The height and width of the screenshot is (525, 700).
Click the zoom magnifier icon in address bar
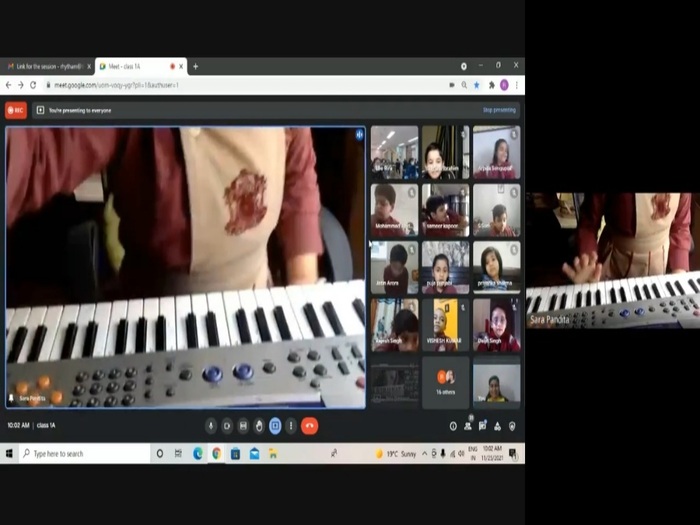464,85
